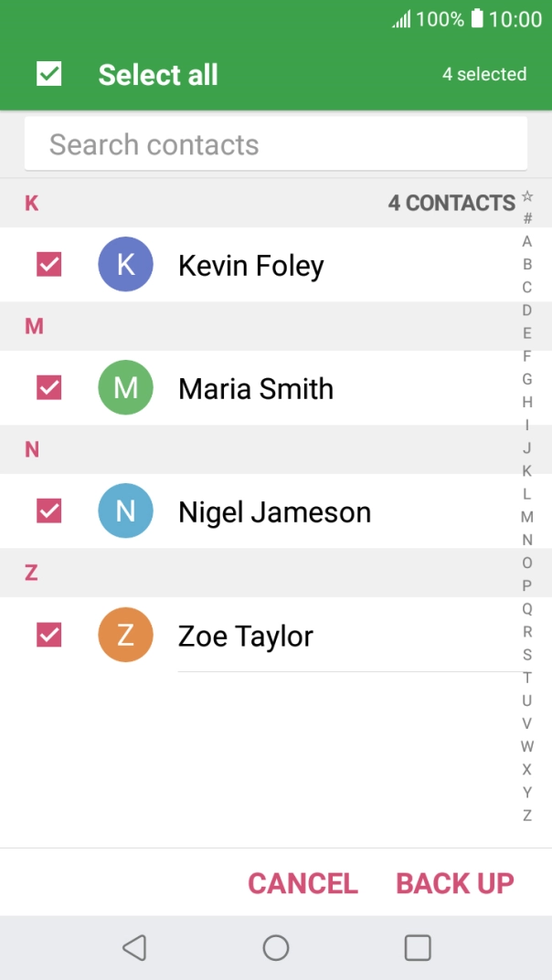552x980 pixels.
Task: Tap Zoe Taylor's orange Z avatar
Action: coord(125,635)
